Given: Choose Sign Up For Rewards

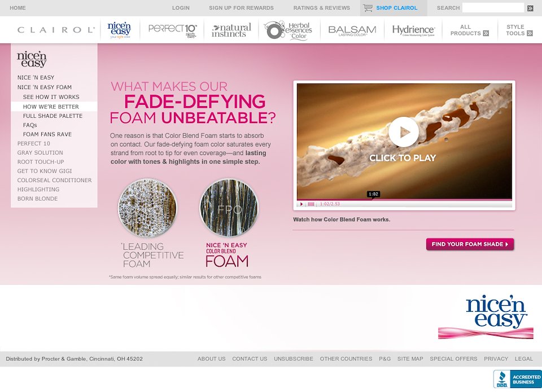Looking at the screenshot, I should [x=241, y=7].
